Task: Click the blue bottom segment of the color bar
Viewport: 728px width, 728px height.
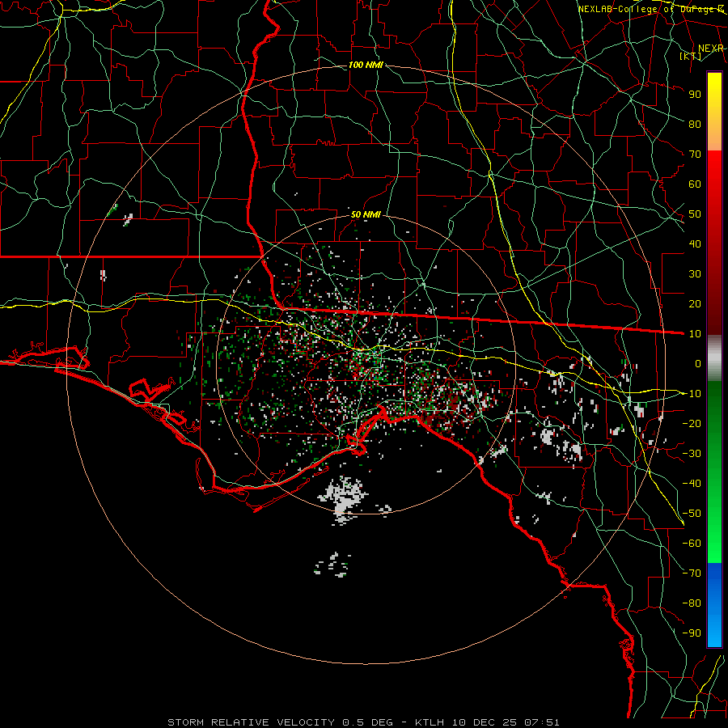Action: coord(714,605)
